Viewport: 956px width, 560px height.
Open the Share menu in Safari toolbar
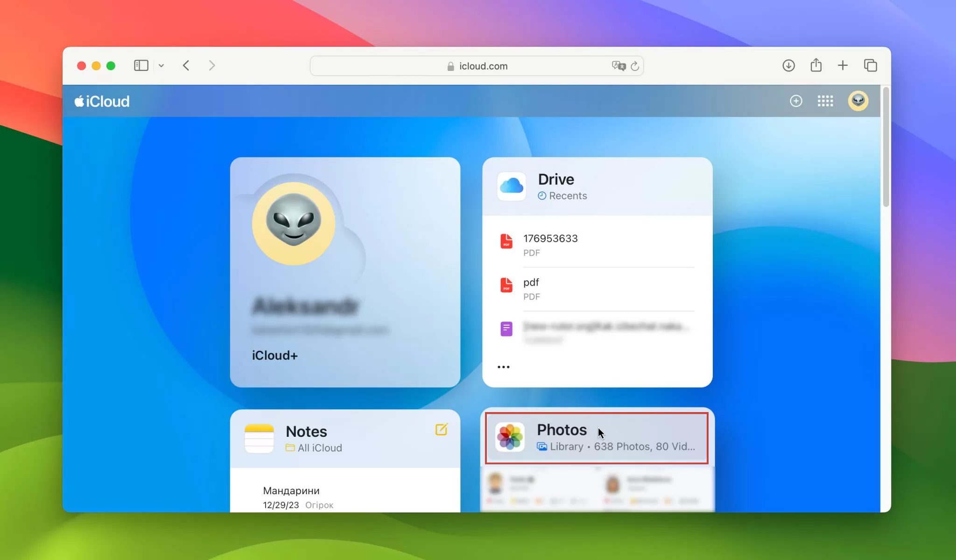(815, 65)
